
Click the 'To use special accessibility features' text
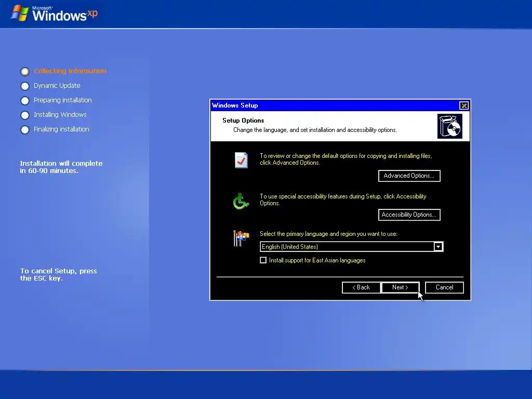click(343, 199)
